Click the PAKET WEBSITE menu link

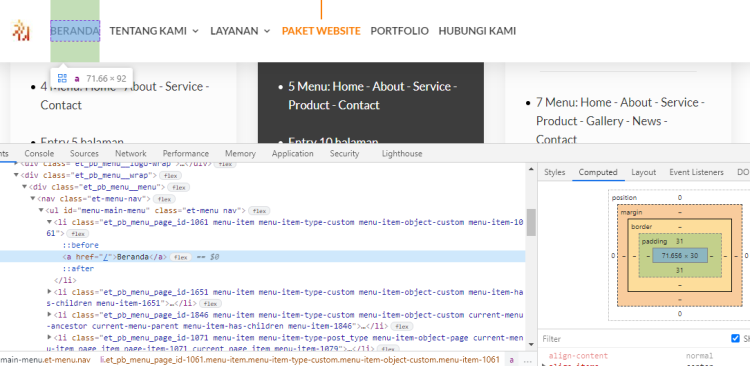321,31
